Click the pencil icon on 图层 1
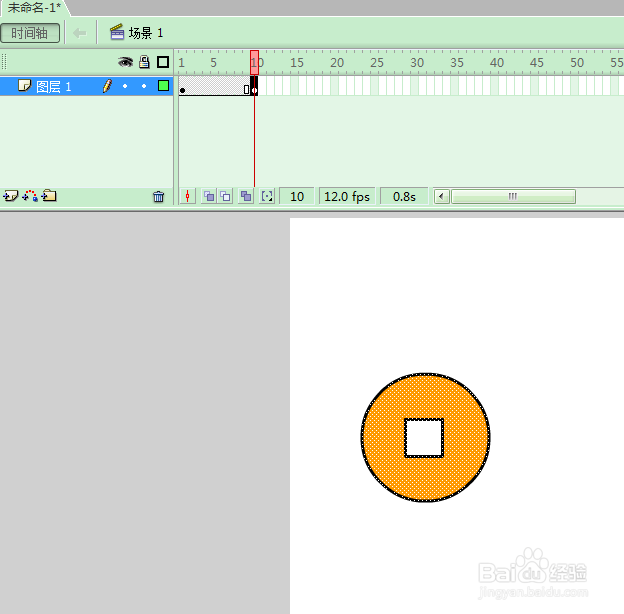 pyautogui.click(x=107, y=86)
